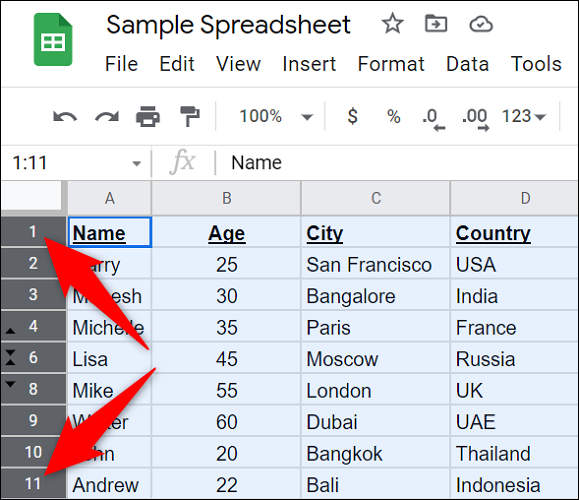The image size is (579, 500).
Task: Select column A header
Action: point(110,198)
